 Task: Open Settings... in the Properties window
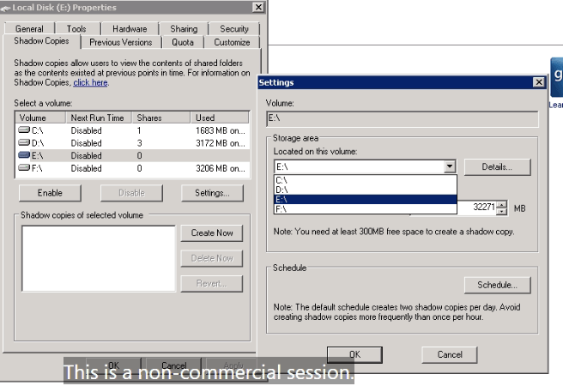click(212, 193)
